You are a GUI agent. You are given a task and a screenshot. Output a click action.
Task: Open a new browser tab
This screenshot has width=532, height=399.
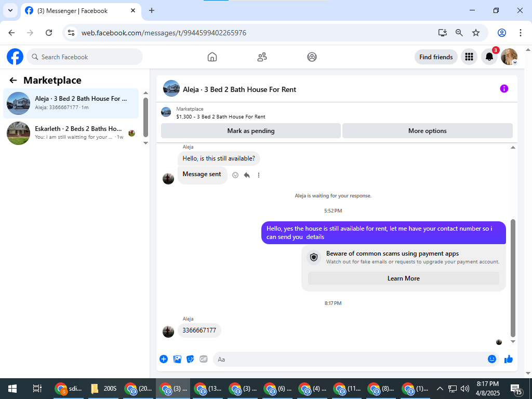[x=152, y=10]
